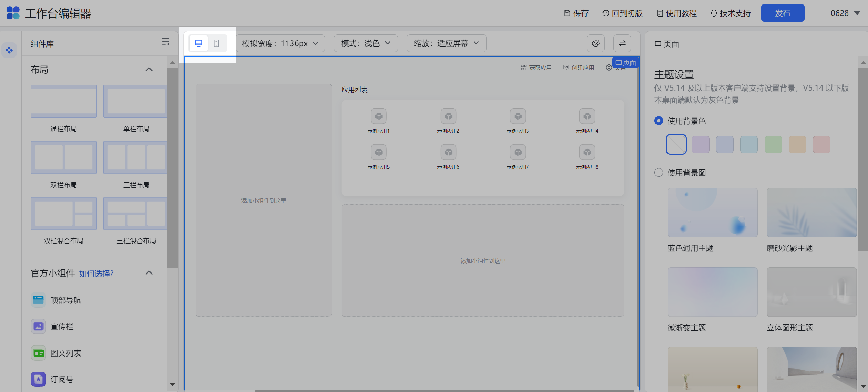The height and width of the screenshot is (392, 868).
Task: Select the 蓝色通用主题 theme thumbnail
Action: [712, 213]
